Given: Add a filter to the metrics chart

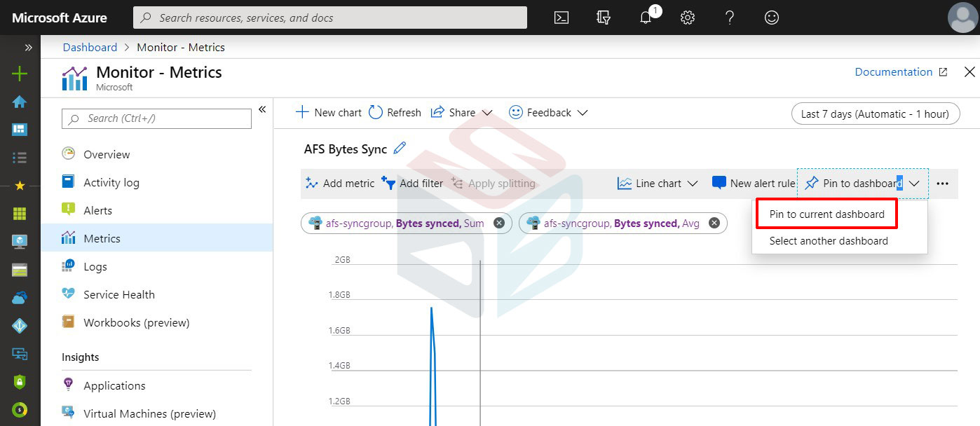Looking at the screenshot, I should click(413, 183).
